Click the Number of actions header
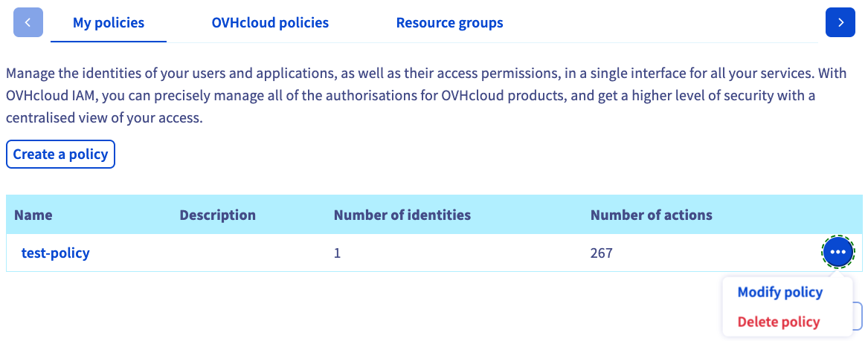The height and width of the screenshot is (341, 868). click(652, 215)
